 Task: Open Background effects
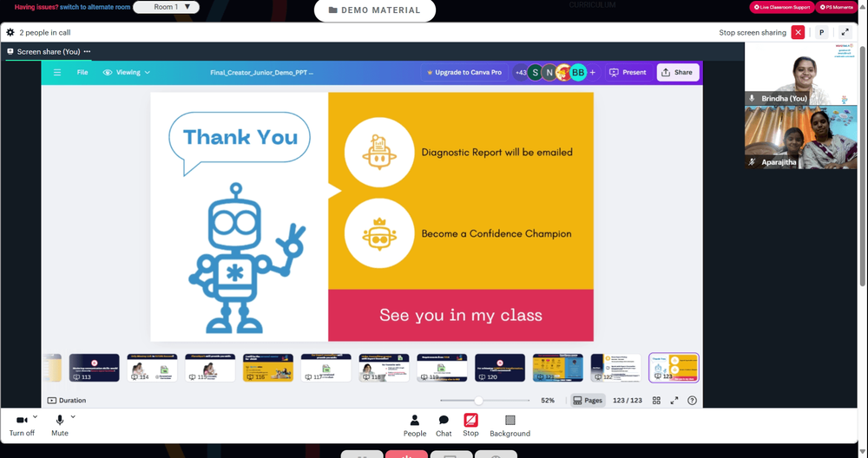(510, 426)
